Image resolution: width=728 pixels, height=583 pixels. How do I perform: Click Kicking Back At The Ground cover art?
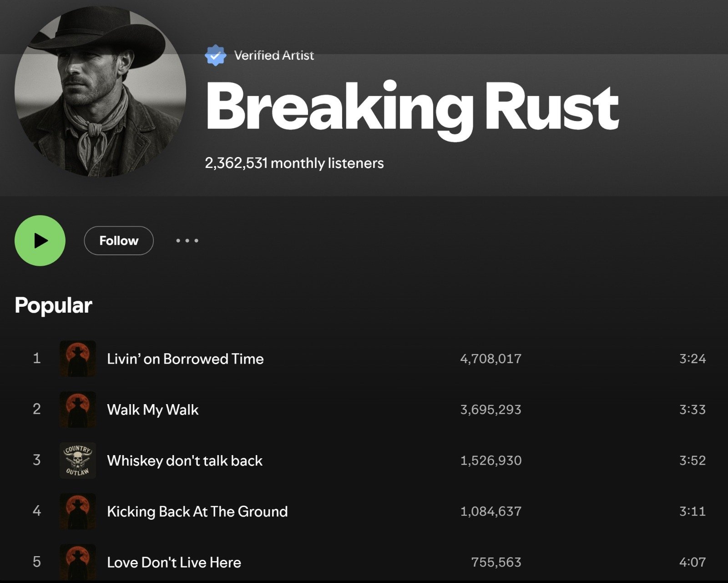(78, 512)
